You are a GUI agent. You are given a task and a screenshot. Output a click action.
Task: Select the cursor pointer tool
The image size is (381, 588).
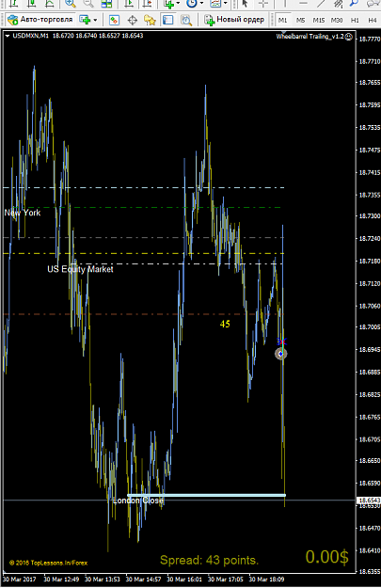click(x=246, y=4)
